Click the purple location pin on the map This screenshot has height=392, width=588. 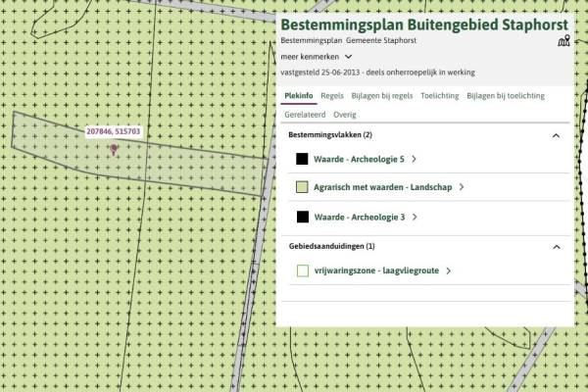[114, 149]
